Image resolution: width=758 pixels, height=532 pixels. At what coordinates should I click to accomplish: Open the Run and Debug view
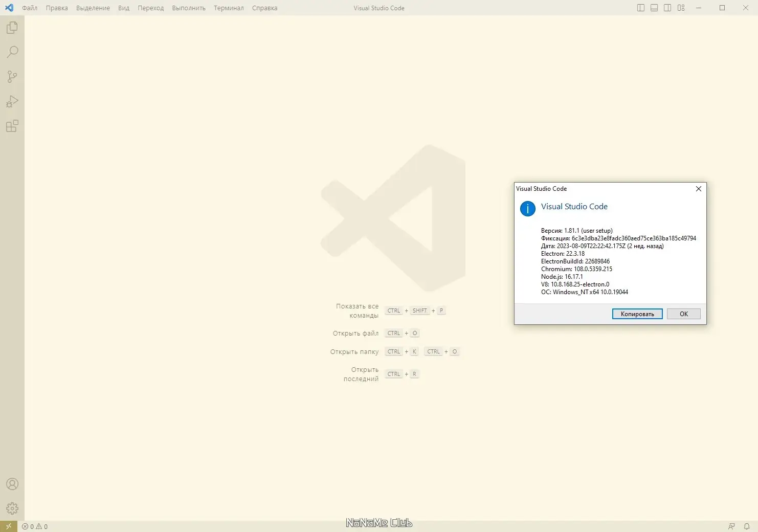[12, 101]
